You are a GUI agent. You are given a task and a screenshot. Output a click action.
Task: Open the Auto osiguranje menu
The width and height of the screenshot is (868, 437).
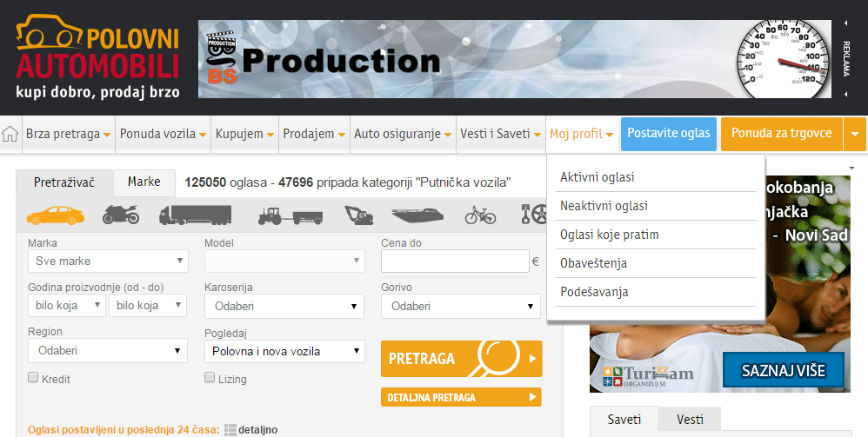click(x=403, y=134)
